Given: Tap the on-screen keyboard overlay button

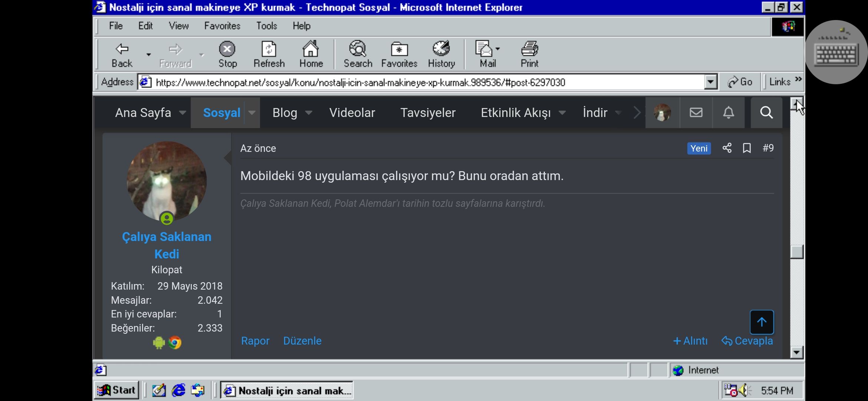Looking at the screenshot, I should click(x=836, y=52).
